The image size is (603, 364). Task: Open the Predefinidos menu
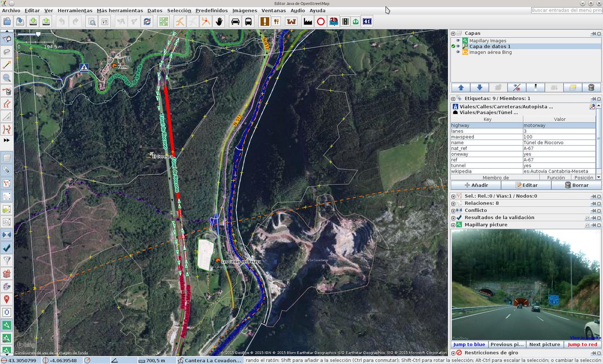211,11
